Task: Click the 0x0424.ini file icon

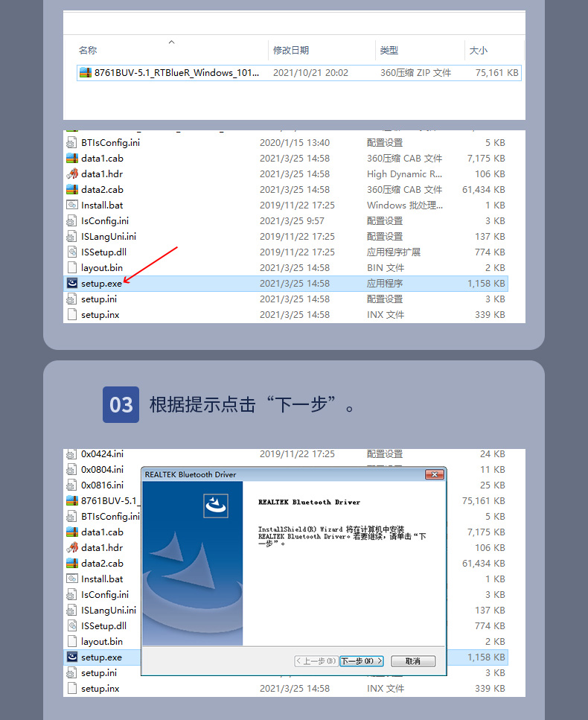Action: (x=71, y=454)
